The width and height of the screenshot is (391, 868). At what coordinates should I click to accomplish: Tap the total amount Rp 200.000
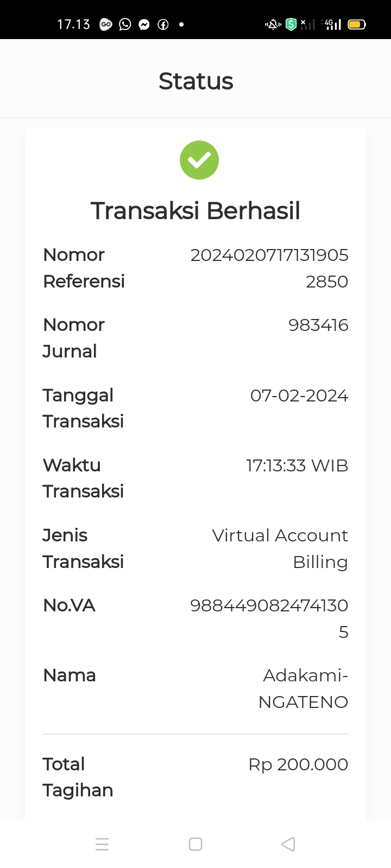tap(298, 764)
